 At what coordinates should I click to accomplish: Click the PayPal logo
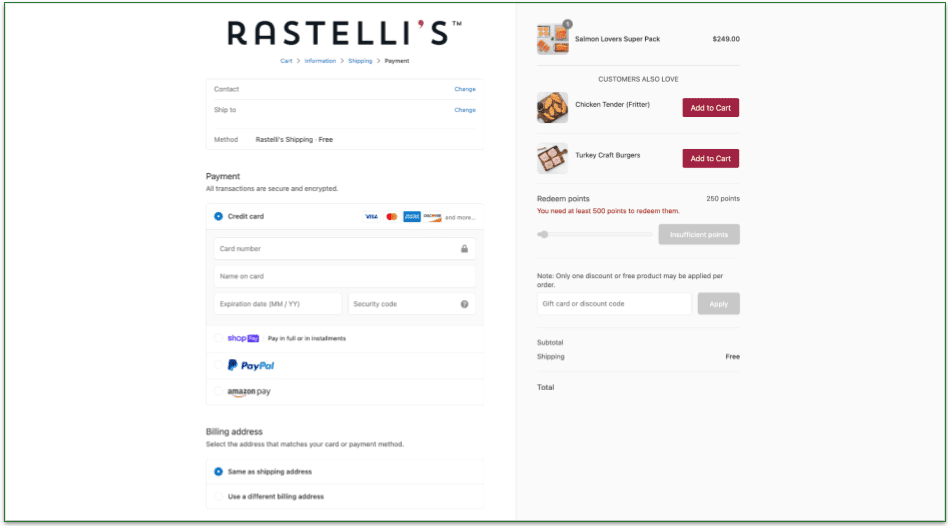click(x=251, y=365)
